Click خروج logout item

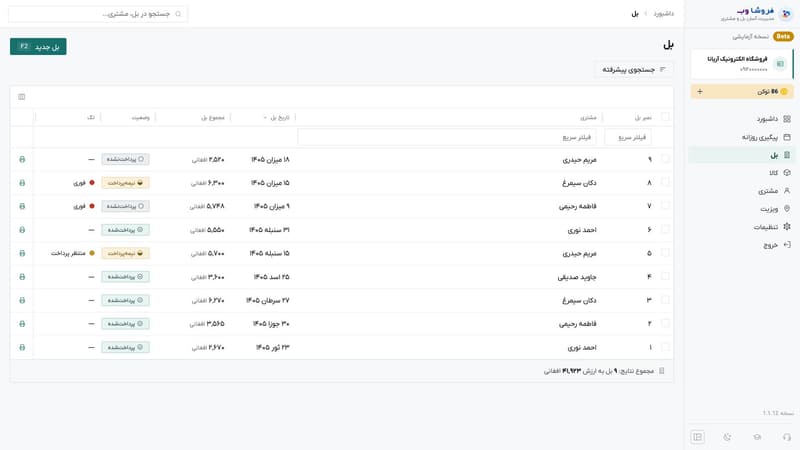[741, 245]
